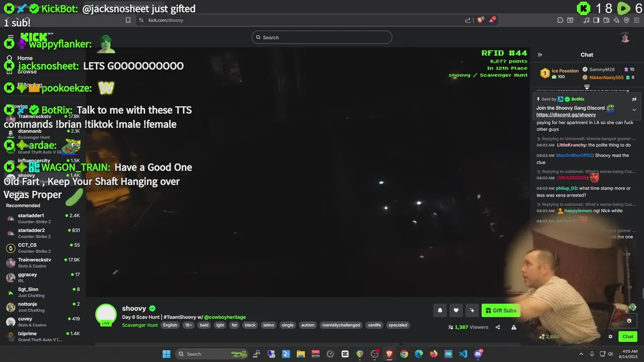Open the @cowboyheritage link
Screen dimensions: 644x362
pyautogui.click(x=224, y=317)
